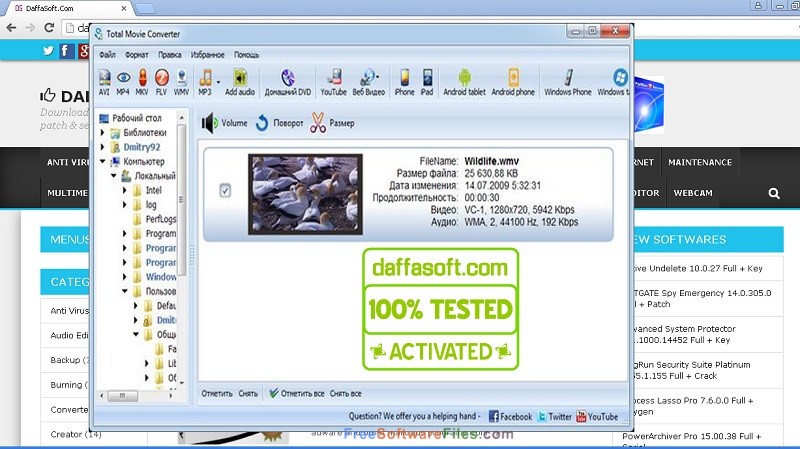
Task: Open WEBCAM in DaffaSoft navigation
Action: pyautogui.click(x=693, y=193)
